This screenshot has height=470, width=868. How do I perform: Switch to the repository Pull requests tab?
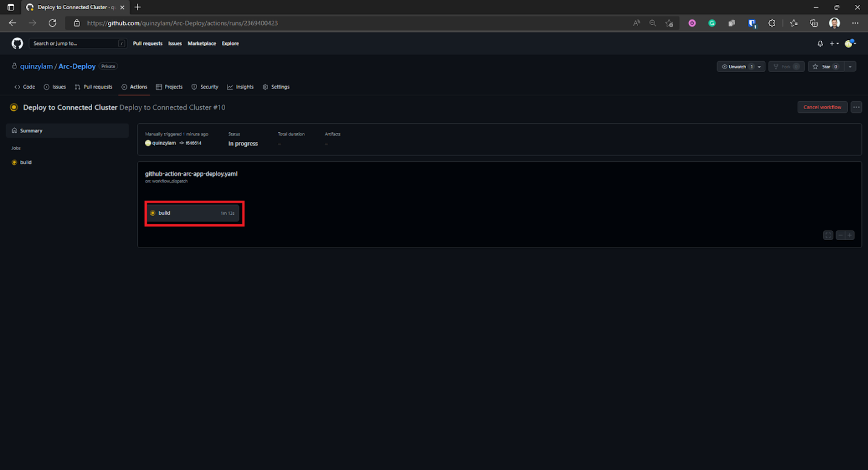93,87
